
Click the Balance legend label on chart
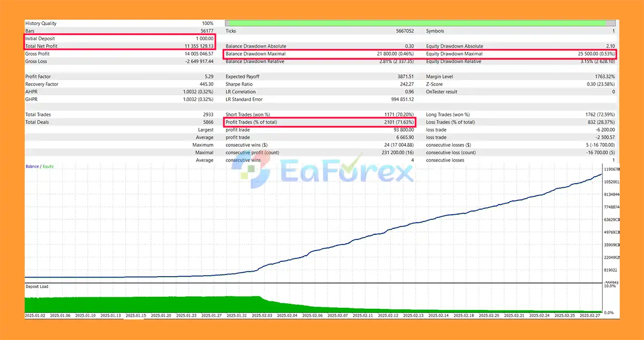point(32,166)
